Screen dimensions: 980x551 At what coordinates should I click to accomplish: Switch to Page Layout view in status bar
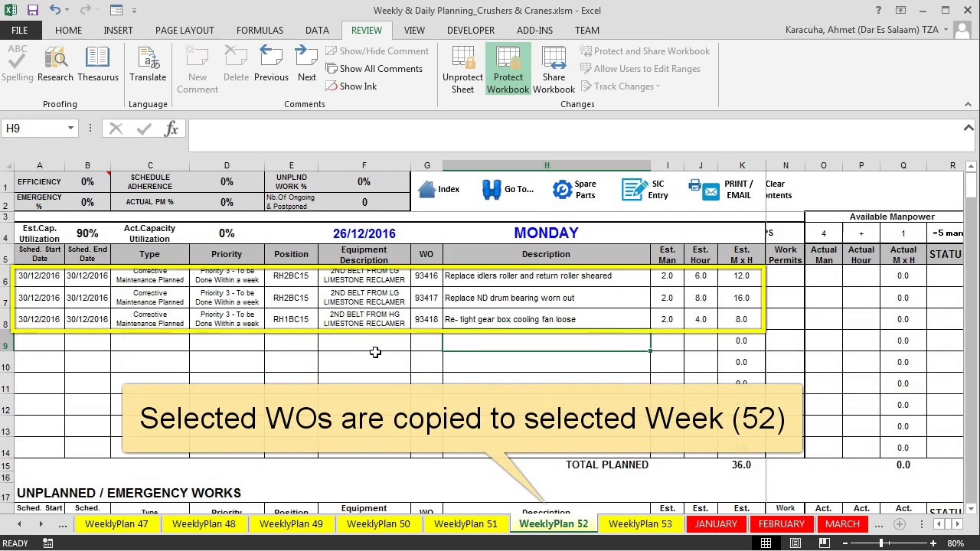(795, 543)
